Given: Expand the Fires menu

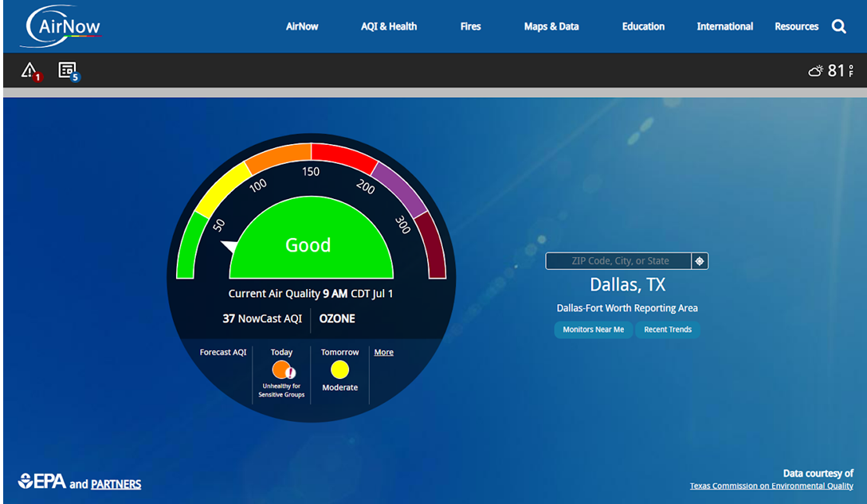Looking at the screenshot, I should pos(470,26).
